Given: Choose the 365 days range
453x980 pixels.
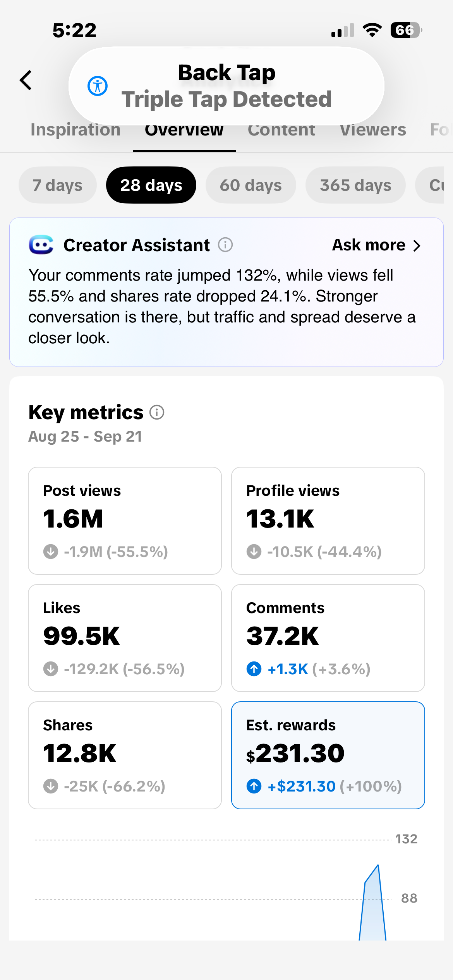Looking at the screenshot, I should (356, 185).
